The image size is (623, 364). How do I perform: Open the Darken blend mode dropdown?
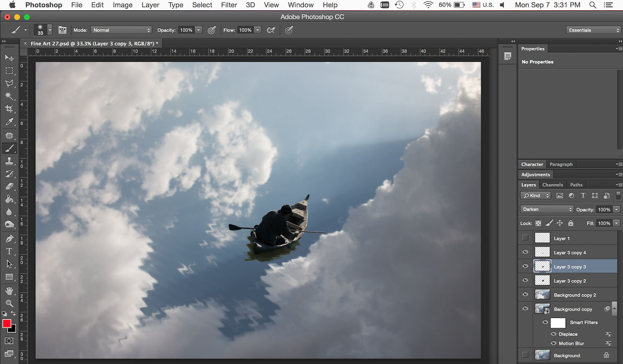pos(547,209)
